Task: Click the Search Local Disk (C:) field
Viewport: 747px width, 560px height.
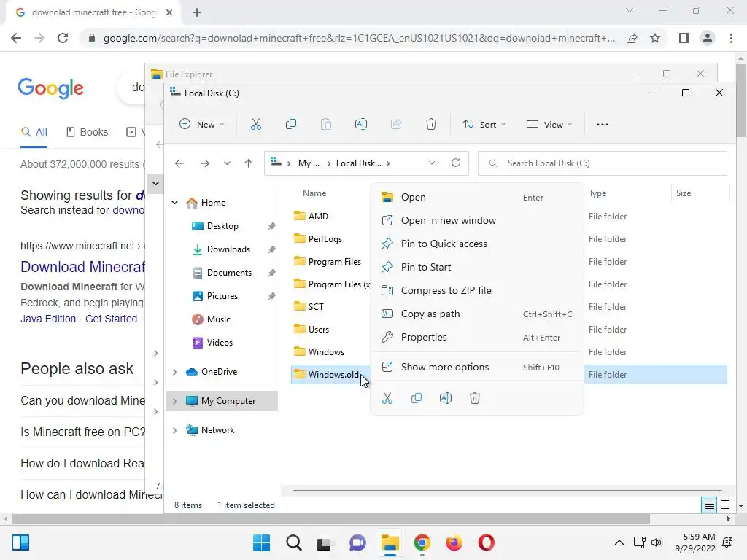Action: [x=603, y=163]
